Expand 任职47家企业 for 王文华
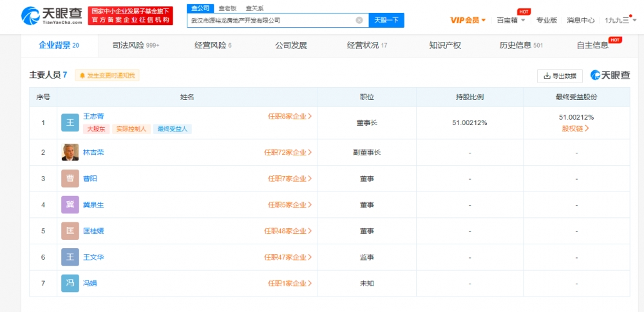 (288, 257)
